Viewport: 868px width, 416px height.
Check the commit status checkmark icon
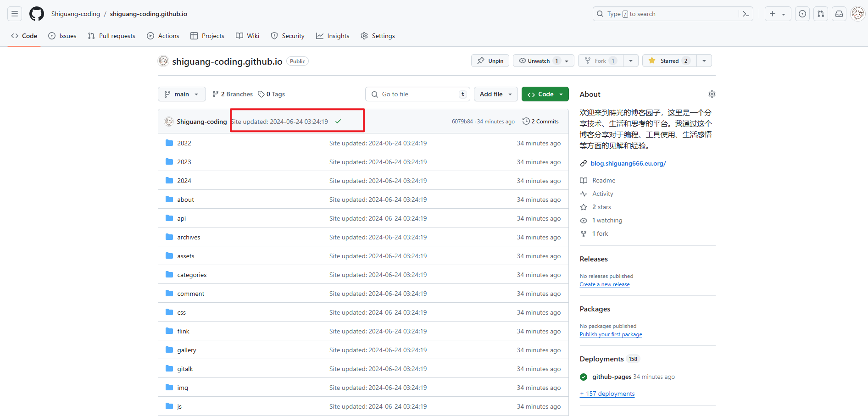[x=338, y=122]
